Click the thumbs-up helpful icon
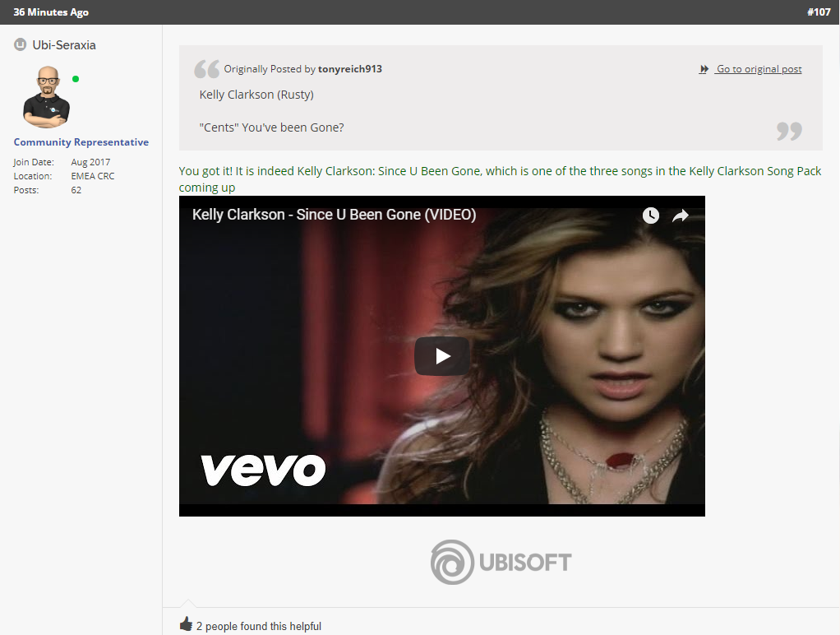Viewport: 840px width, 635px height. tap(186, 623)
